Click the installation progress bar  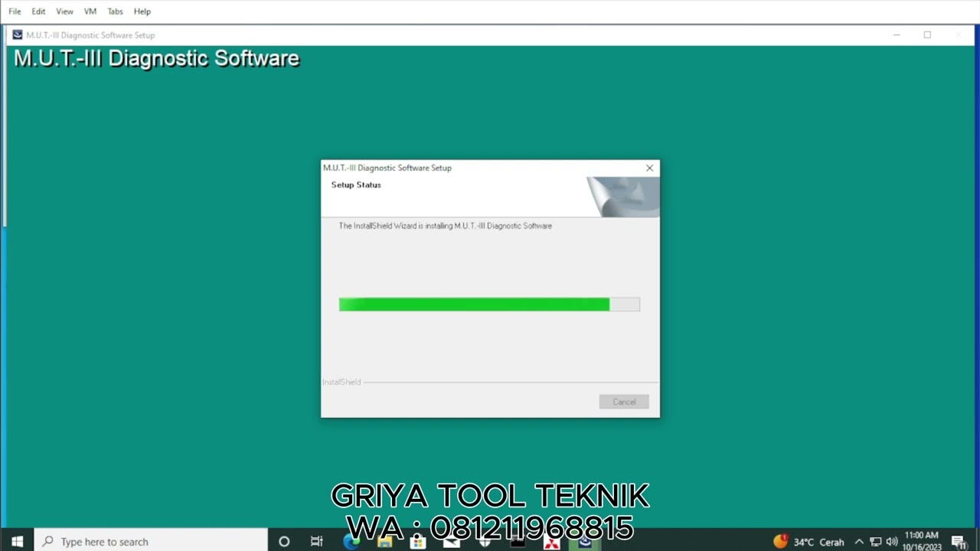tap(489, 305)
